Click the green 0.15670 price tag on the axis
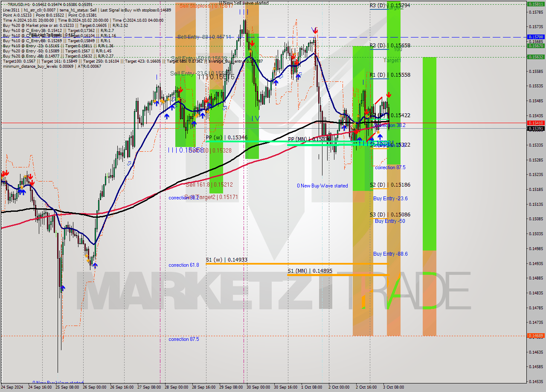Viewport: 546px width, 392px height. click(x=536, y=46)
